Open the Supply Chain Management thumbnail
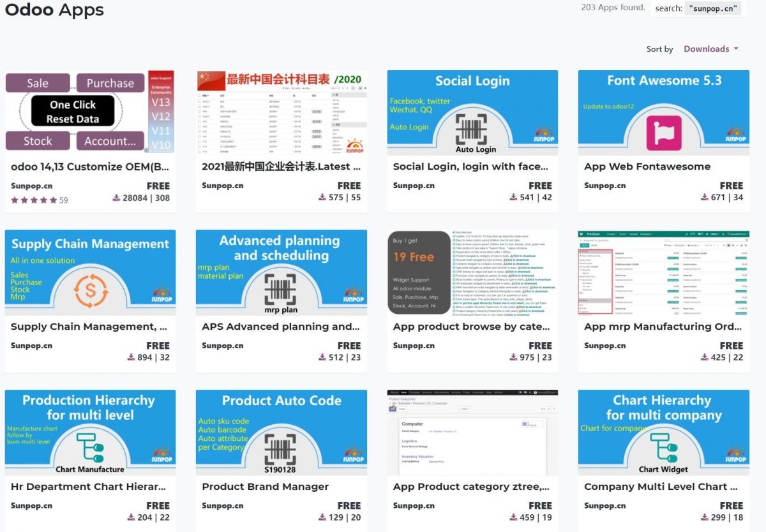Image resolution: width=766 pixels, height=532 pixels. 90,272
